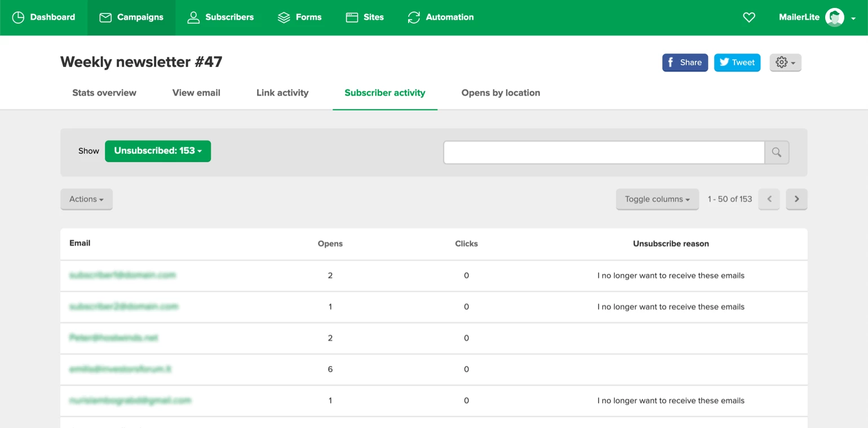The height and width of the screenshot is (428, 868).
Task: Expand the Unsubscribed: 153 filter dropdown
Action: (x=158, y=151)
